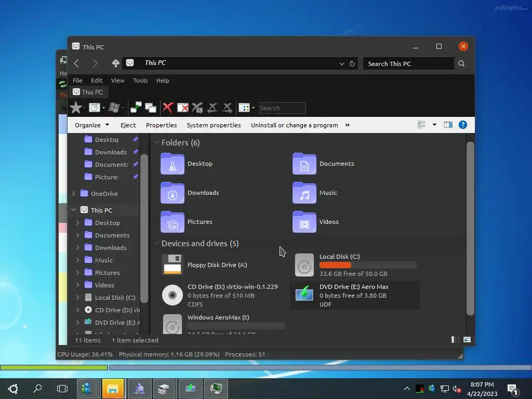Refresh the This PC address bar
This screenshot has width=532, height=399.
(352, 63)
